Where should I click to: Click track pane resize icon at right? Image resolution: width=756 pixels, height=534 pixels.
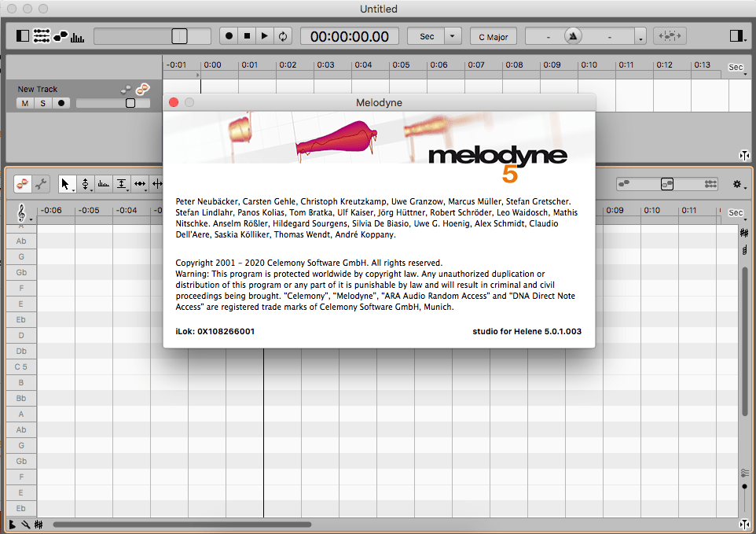click(x=744, y=156)
